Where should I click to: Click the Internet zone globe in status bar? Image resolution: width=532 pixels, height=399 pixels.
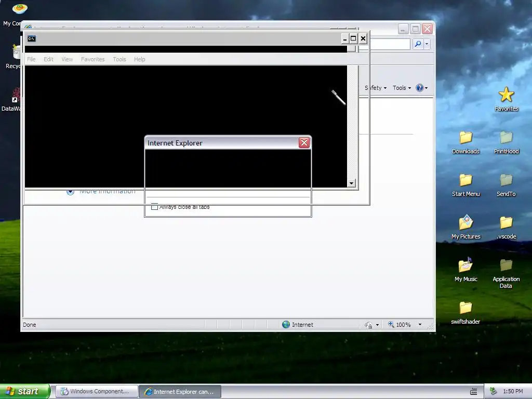[286, 325]
